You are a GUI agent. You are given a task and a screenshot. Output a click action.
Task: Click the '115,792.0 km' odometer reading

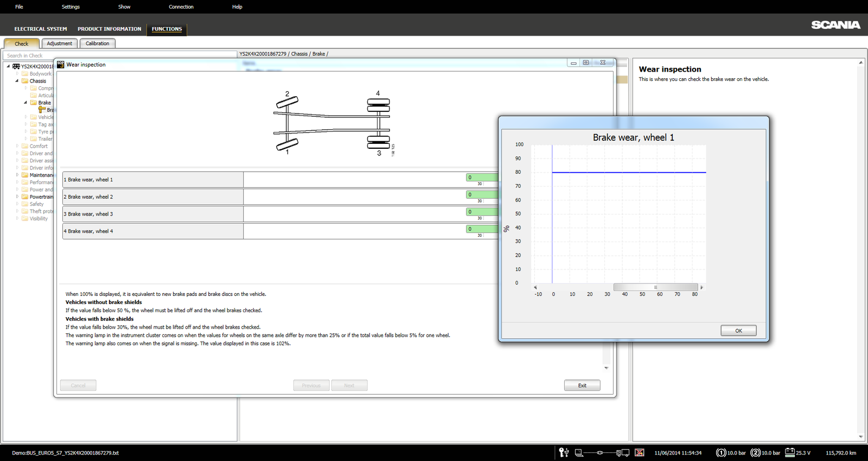841,453
